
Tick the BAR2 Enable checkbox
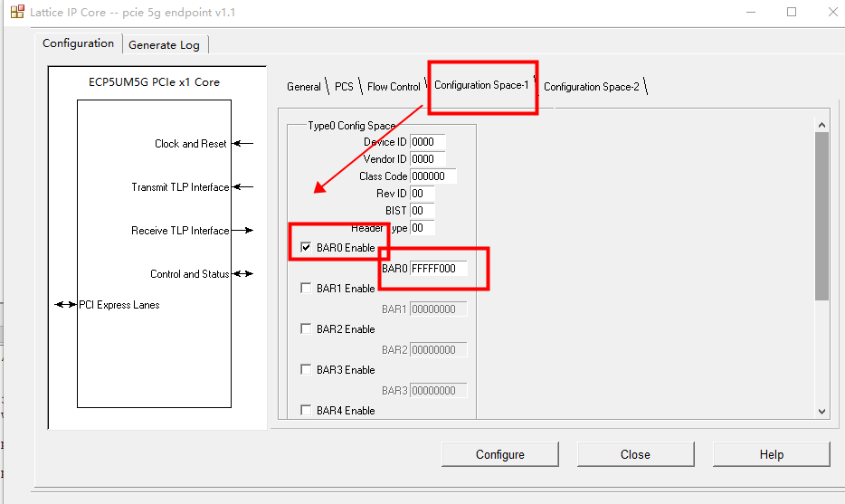306,328
